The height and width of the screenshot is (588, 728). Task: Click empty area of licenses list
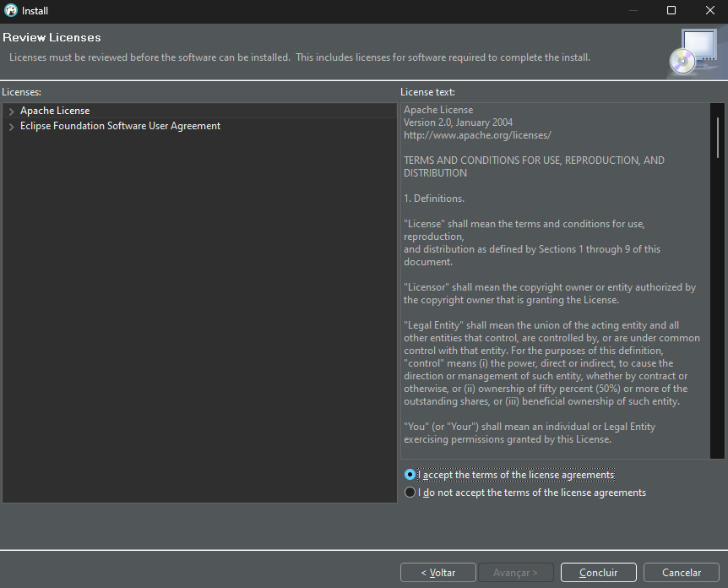pos(199,316)
